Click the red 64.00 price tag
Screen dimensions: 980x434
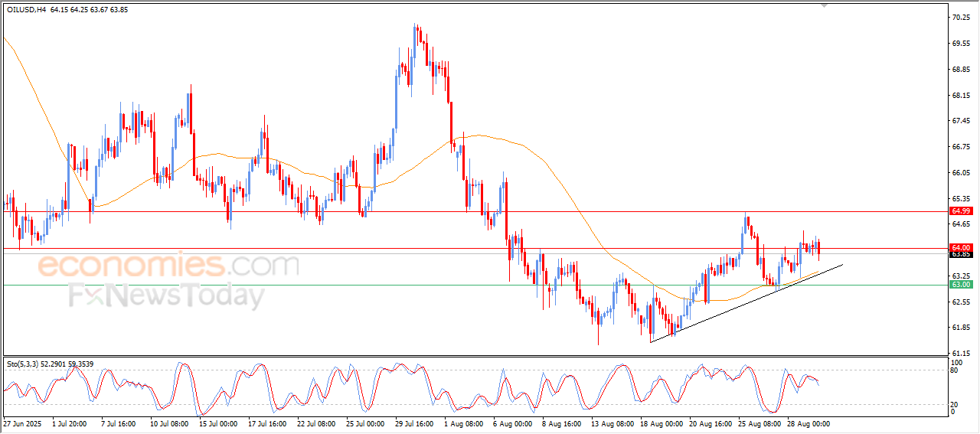(961, 248)
